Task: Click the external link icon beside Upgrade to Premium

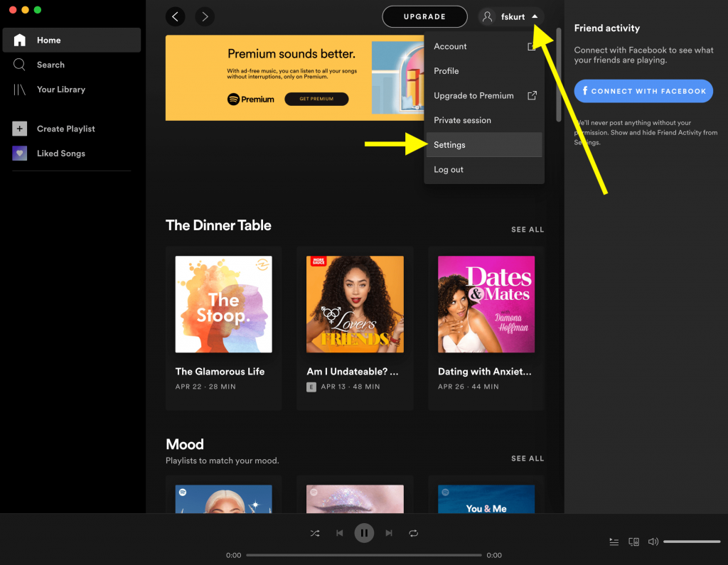Action: pos(532,95)
